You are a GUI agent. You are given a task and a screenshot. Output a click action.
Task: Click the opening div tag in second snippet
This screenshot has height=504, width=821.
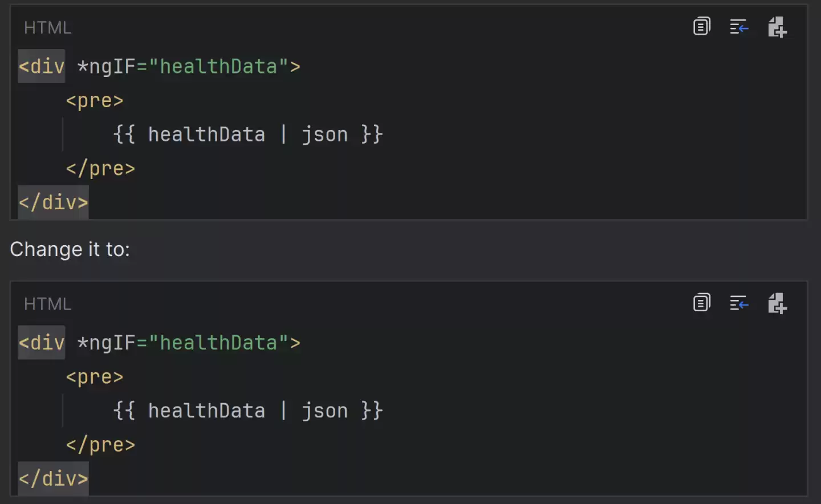tap(42, 343)
